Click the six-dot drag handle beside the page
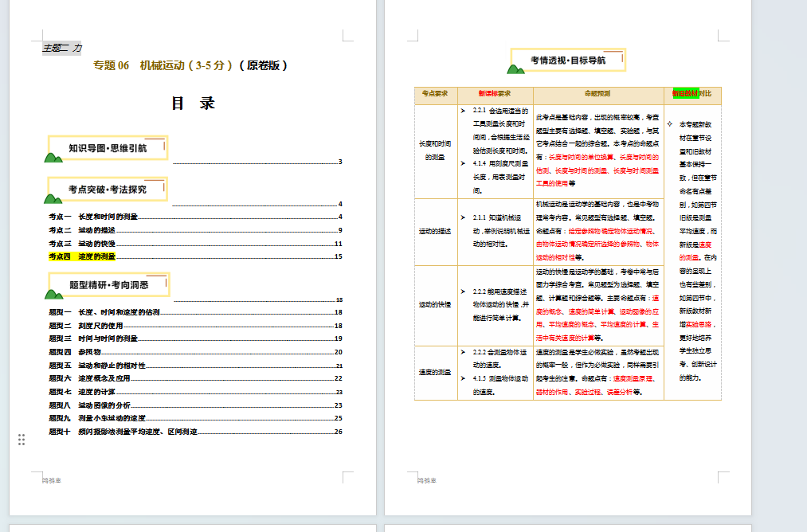The height and width of the screenshot is (532, 807). coord(22,440)
